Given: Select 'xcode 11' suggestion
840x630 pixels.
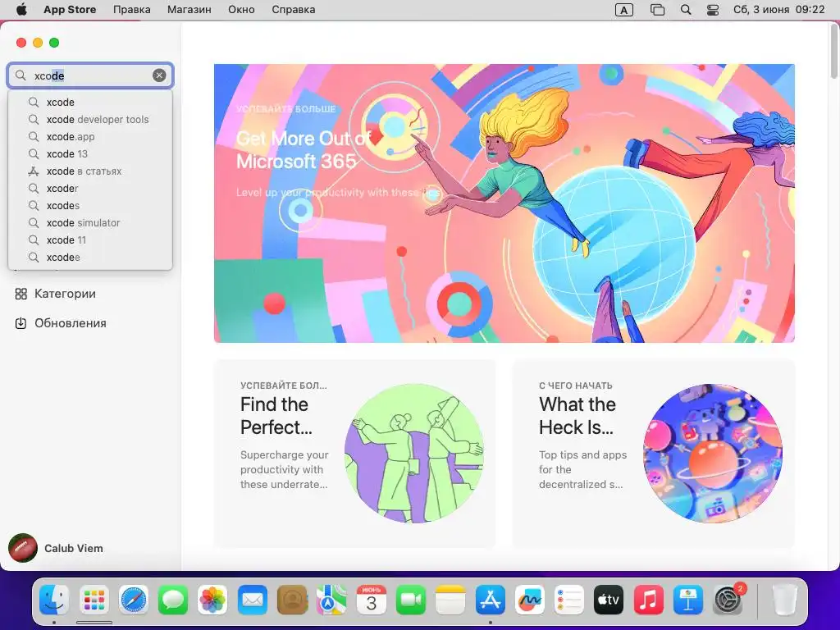Looking at the screenshot, I should pyautogui.click(x=90, y=240).
